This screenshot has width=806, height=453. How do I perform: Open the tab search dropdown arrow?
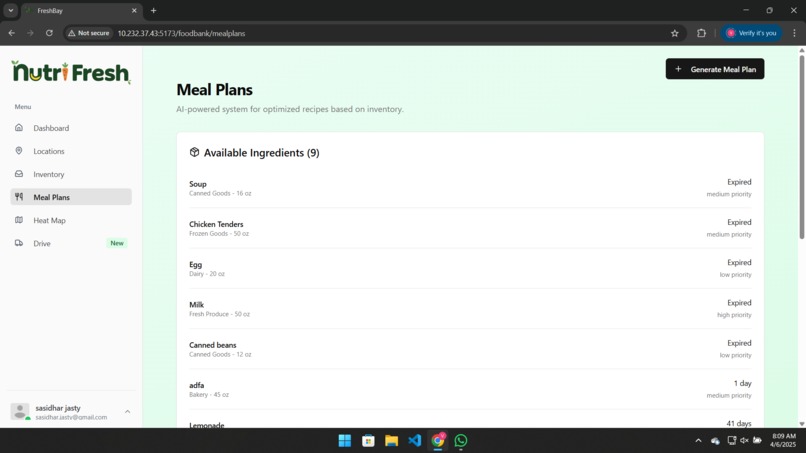(10, 10)
